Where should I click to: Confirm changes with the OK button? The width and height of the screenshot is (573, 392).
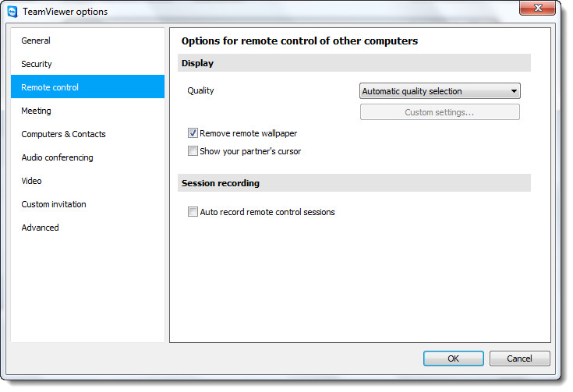pos(454,358)
